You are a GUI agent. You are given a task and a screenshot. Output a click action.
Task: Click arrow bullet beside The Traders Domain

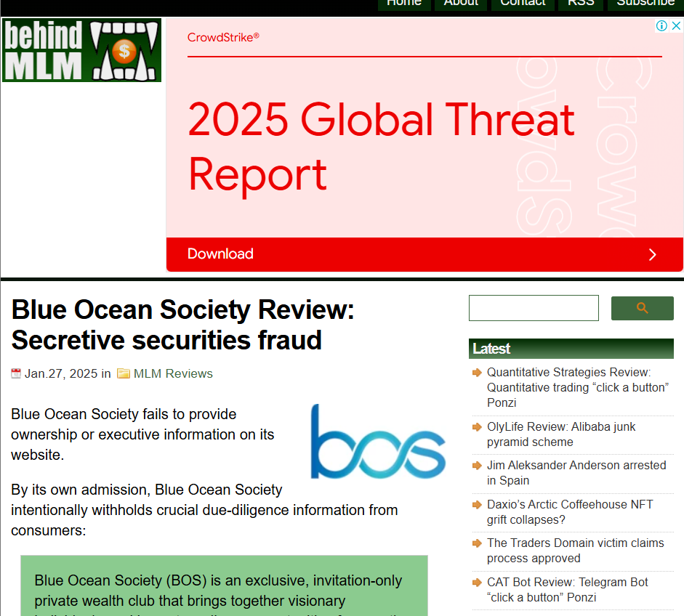pos(477,543)
